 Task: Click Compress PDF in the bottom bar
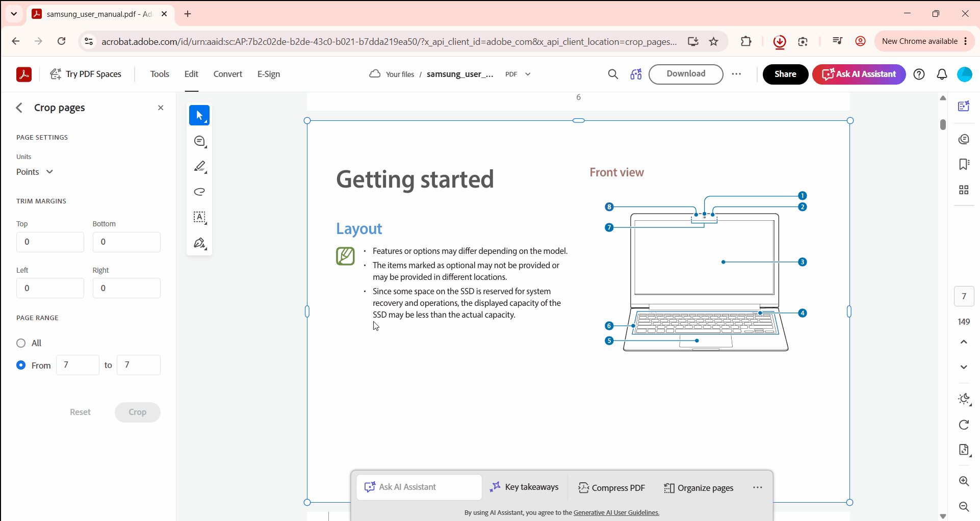click(x=611, y=488)
